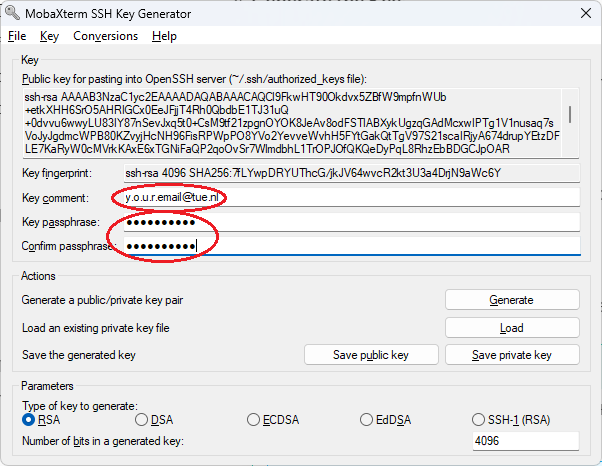Click the Key comment field
602x466 pixels.
tap(352, 197)
